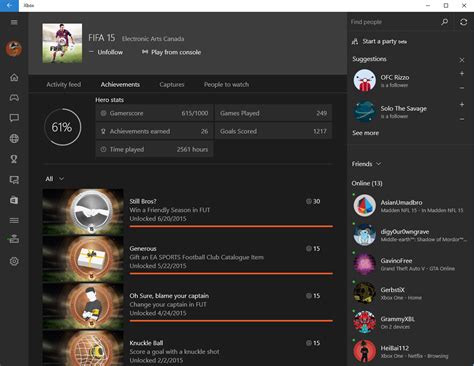Open the All achievements filter dropdown
The height and width of the screenshot is (366, 474).
pyautogui.click(x=54, y=179)
